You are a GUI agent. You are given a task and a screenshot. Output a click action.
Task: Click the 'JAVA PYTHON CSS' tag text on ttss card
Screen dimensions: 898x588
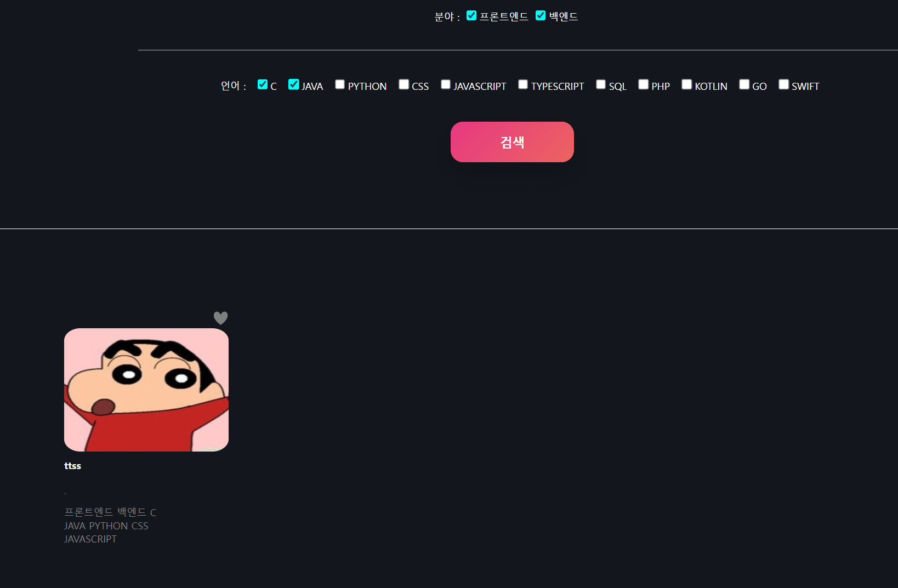(106, 526)
